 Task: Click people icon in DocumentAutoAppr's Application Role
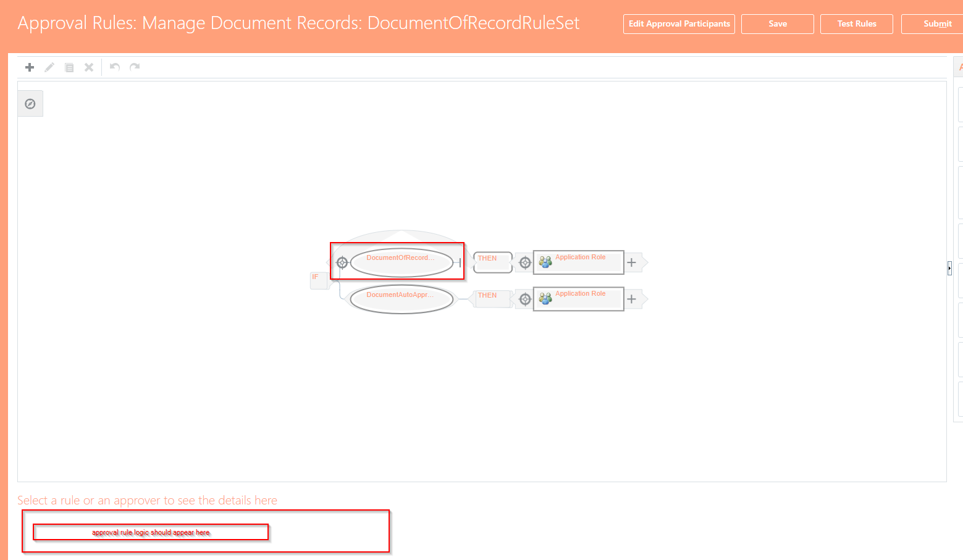pos(545,298)
